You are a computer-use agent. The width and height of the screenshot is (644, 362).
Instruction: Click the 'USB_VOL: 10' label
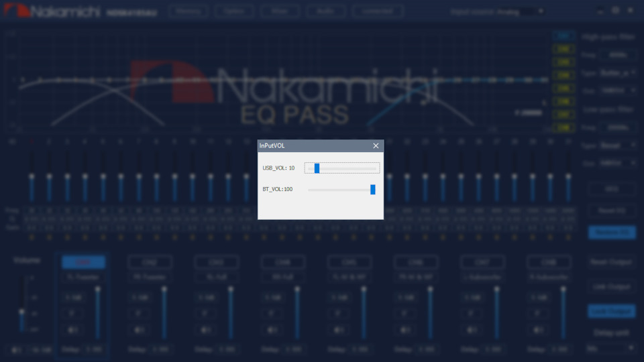(278, 168)
